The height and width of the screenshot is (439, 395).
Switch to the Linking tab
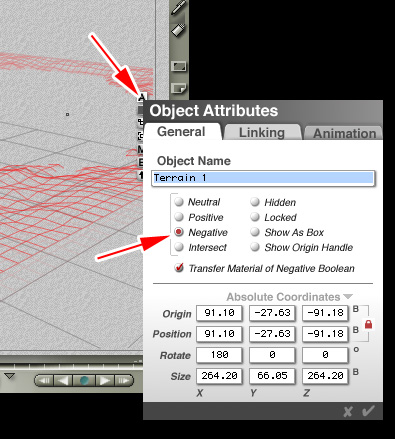click(x=262, y=132)
